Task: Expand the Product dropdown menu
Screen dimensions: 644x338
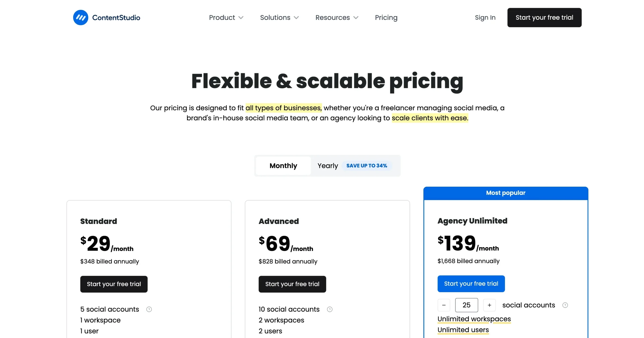Action: tap(226, 18)
